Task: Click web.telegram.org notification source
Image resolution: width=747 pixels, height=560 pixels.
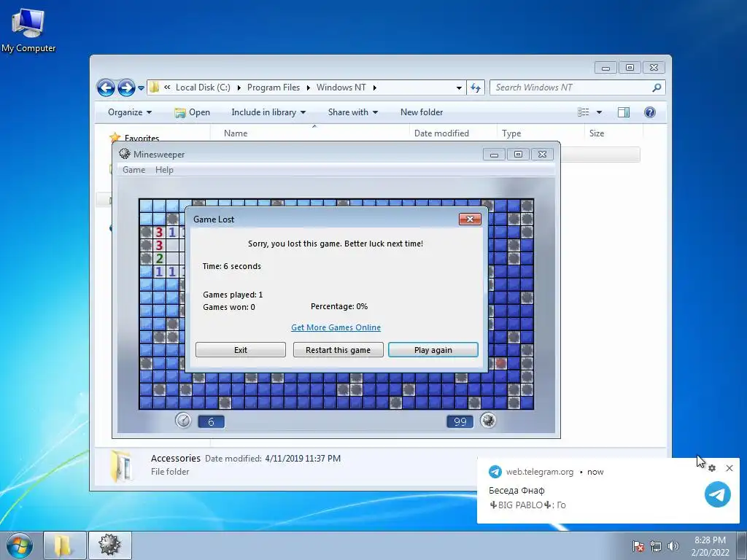Action: coord(540,472)
